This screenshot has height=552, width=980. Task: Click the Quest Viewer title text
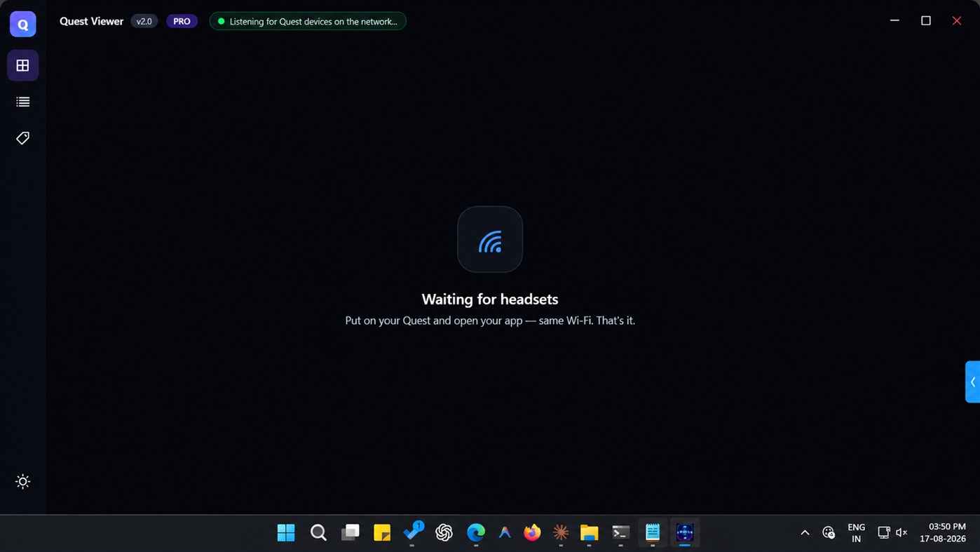[x=91, y=21]
